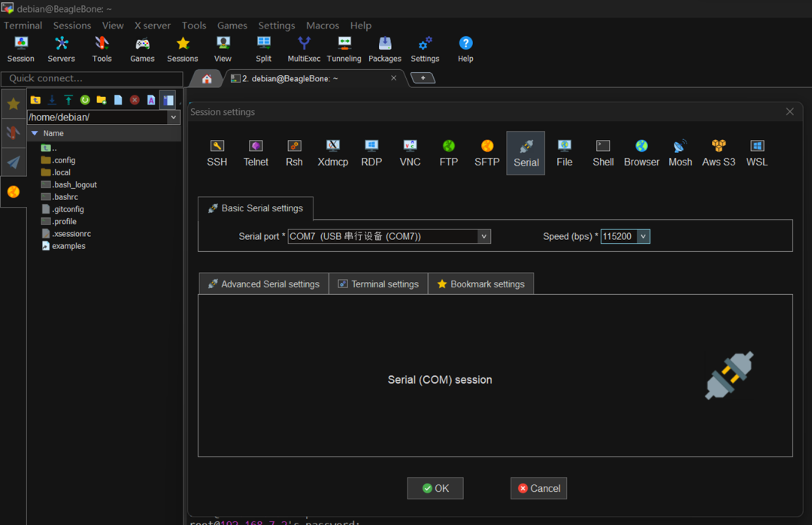The height and width of the screenshot is (525, 812).
Task: Expand the /home/debian/ path dropdown
Action: pyautogui.click(x=174, y=117)
